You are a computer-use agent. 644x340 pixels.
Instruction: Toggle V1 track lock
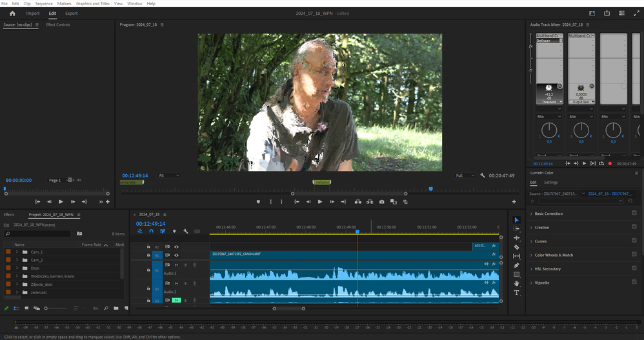pos(148,255)
